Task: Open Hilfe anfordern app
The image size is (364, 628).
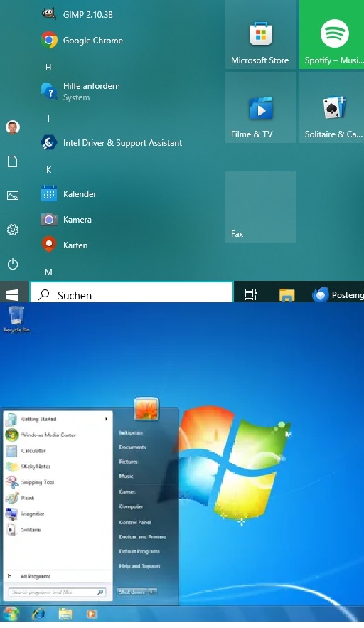Action: 80,91
